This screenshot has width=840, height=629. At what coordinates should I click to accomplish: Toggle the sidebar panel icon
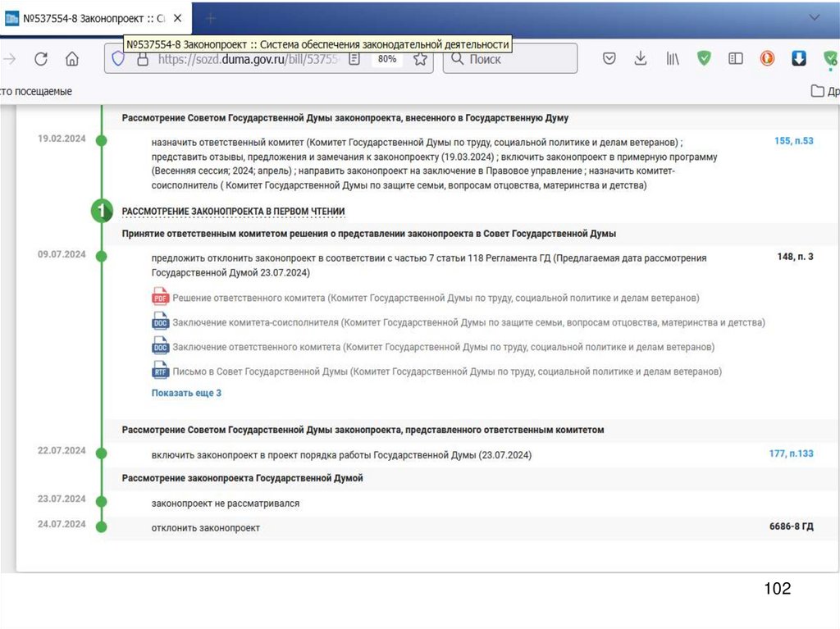736,58
